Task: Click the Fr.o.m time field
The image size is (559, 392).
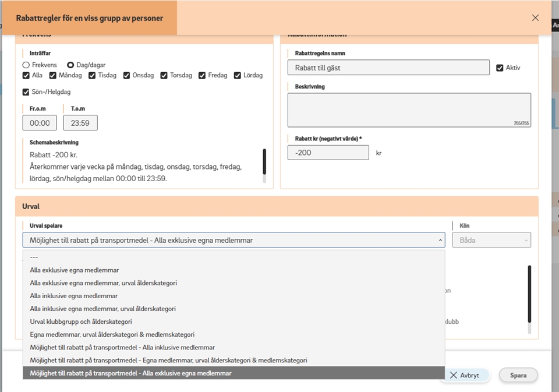Action: click(40, 123)
